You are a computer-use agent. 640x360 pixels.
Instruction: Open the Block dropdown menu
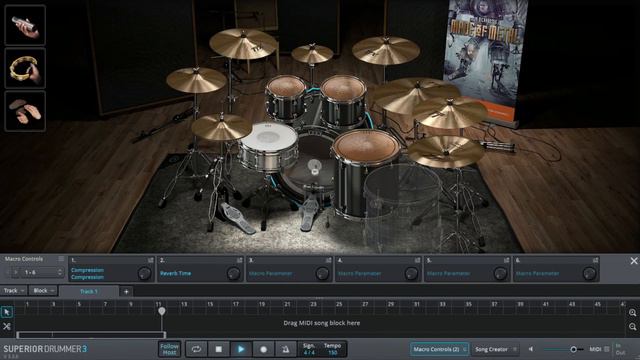pos(43,291)
